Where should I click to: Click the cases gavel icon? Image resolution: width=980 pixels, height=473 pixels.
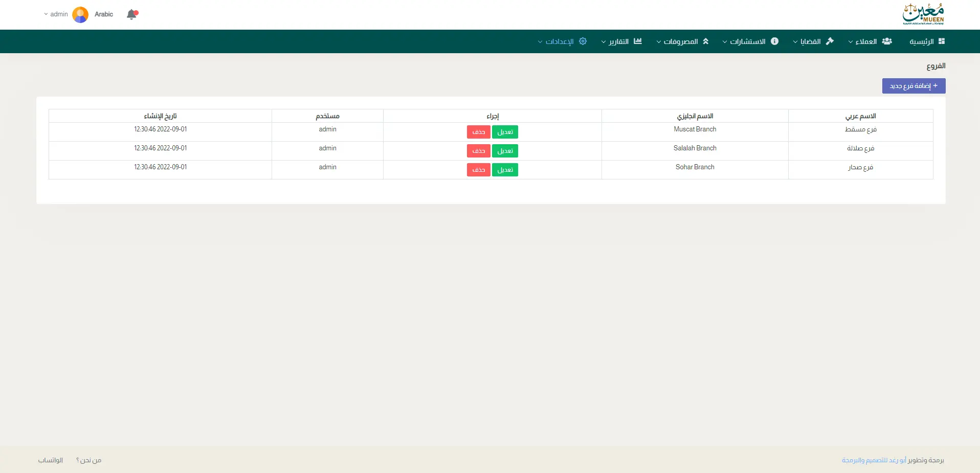pyautogui.click(x=830, y=41)
